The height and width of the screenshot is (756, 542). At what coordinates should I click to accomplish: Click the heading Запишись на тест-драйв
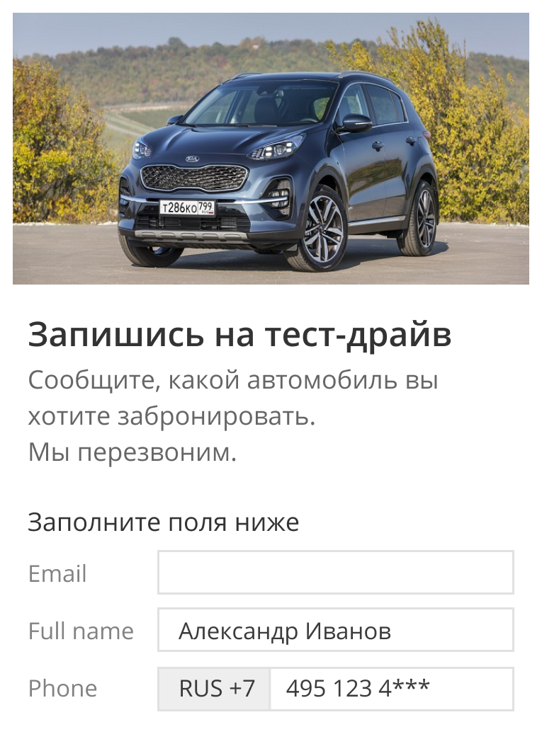pos(240,335)
